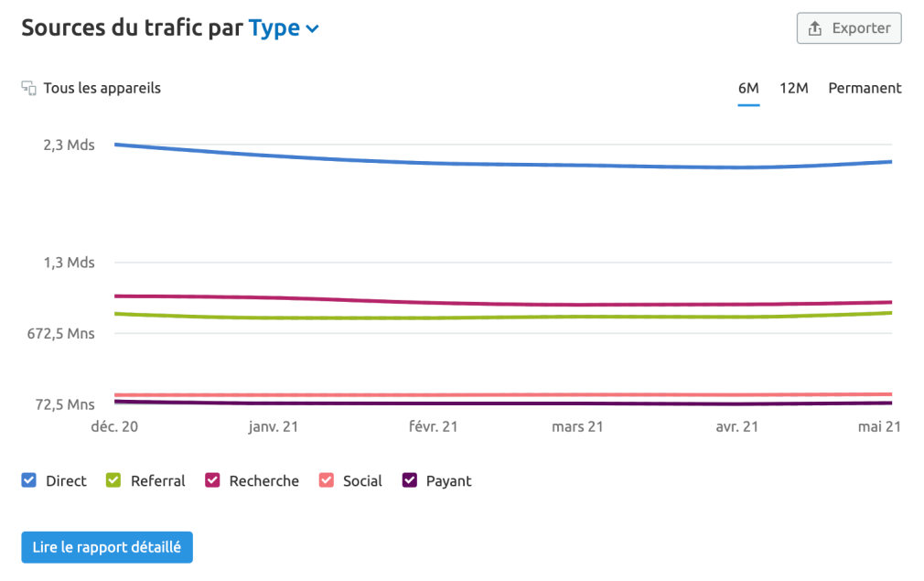Hide the Social traffic line
This screenshot has height=581, width=924.
tap(326, 480)
